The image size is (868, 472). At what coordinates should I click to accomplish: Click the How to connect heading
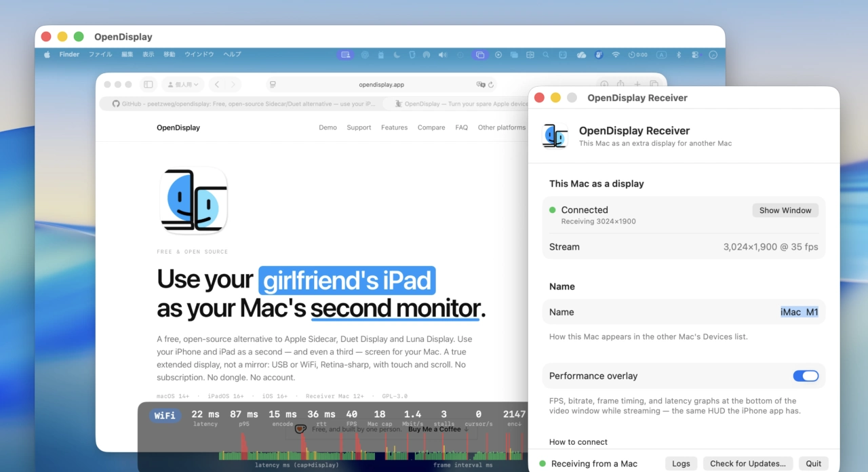click(578, 442)
